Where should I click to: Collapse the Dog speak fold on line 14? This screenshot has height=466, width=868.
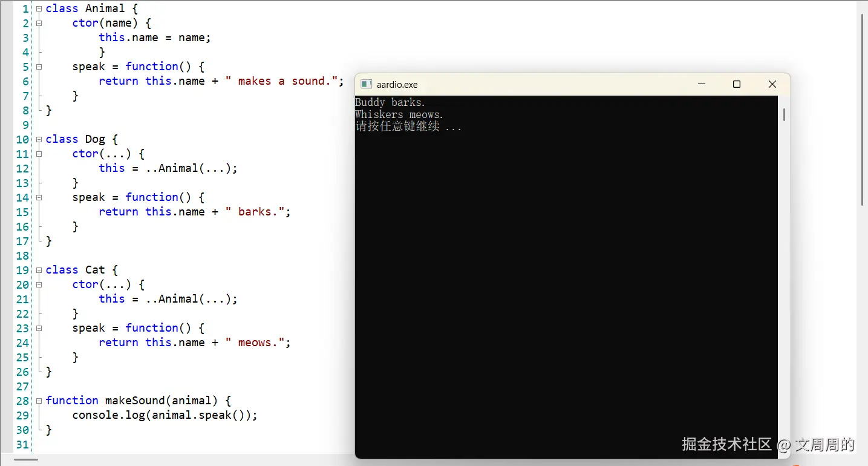point(39,198)
